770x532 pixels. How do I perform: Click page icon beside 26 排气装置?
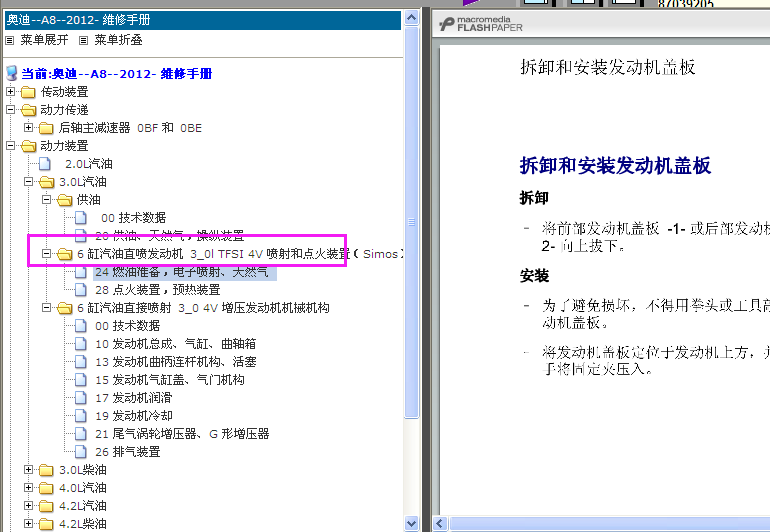[81, 452]
